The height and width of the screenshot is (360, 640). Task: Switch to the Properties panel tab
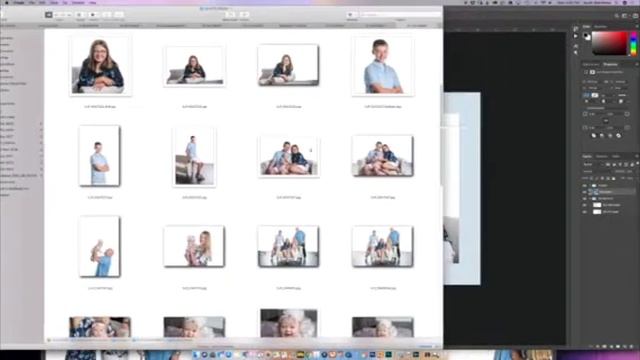click(610, 64)
